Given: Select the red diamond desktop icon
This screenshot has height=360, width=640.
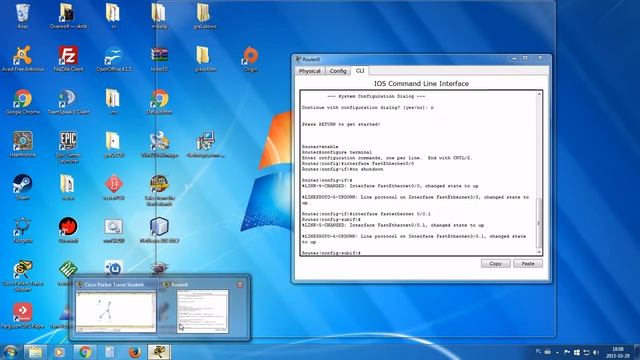Looking at the screenshot, I should [x=113, y=187].
